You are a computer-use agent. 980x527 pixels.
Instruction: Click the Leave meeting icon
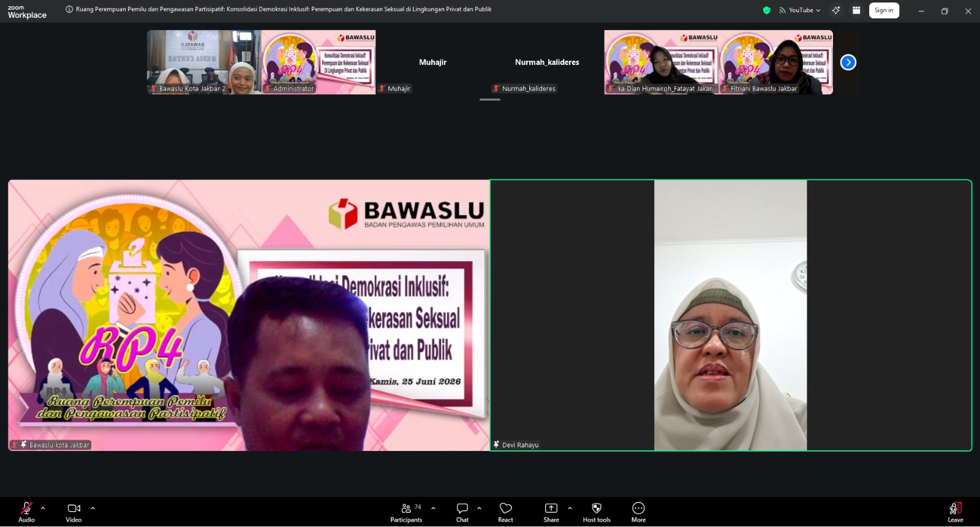click(x=956, y=508)
